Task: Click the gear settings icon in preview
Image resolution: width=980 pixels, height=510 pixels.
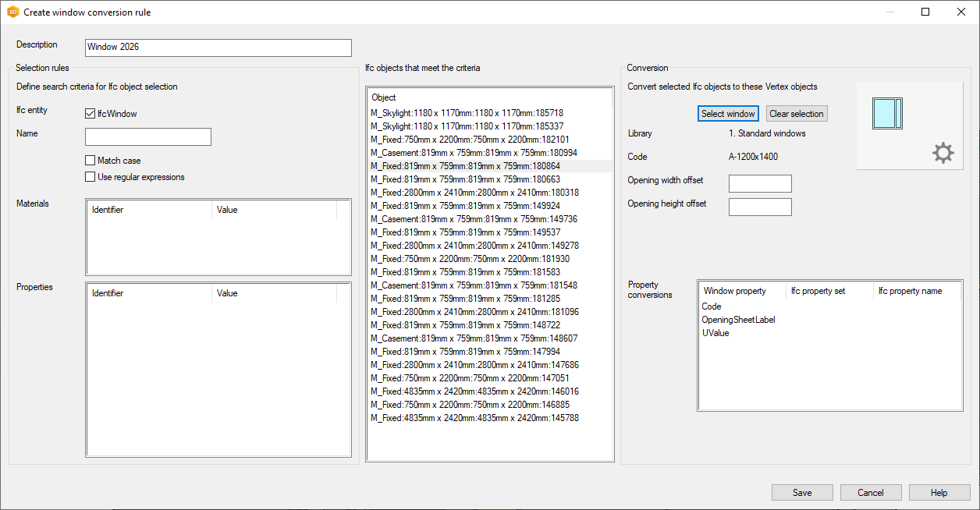Action: point(943,154)
